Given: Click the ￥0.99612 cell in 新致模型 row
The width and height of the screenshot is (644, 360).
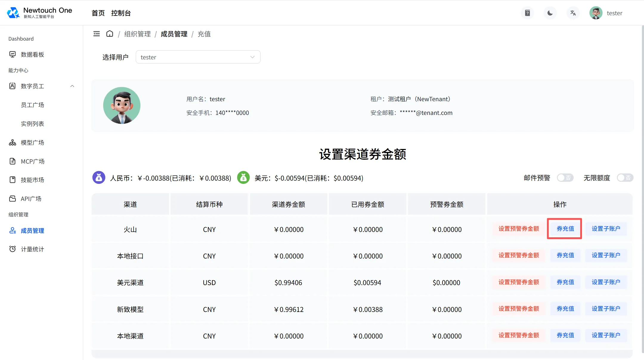Looking at the screenshot, I should coord(288,309).
